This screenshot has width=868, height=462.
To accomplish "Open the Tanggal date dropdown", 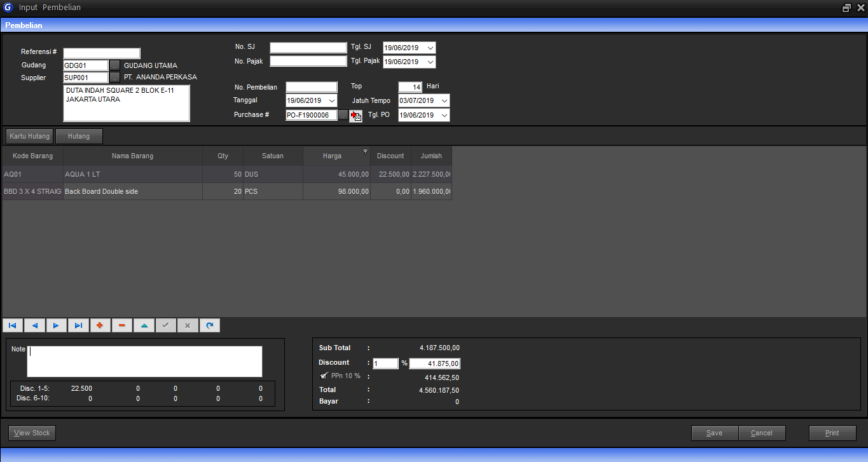I will tap(332, 100).
